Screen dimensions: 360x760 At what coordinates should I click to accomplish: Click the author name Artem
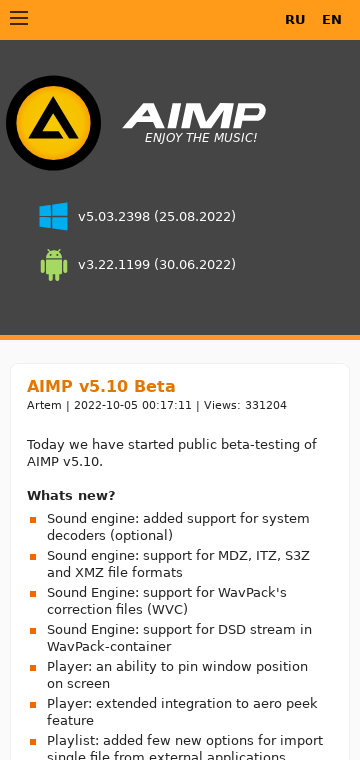click(44, 405)
